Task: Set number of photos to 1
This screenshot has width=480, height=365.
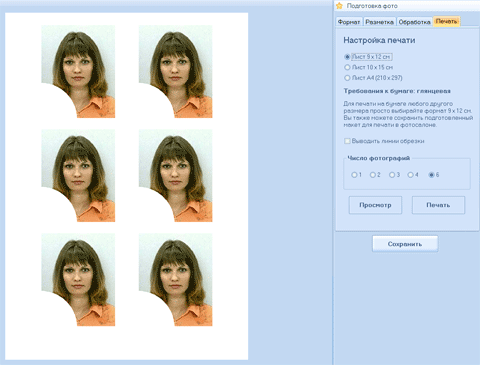Action: 354,175
